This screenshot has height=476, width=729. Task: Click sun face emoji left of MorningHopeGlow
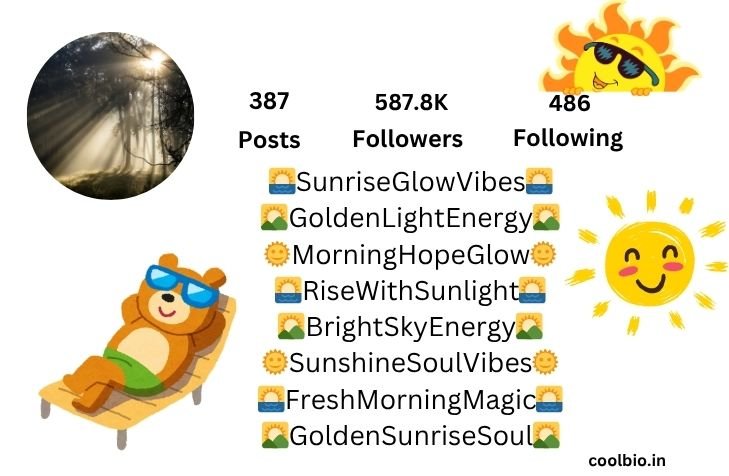(x=277, y=254)
